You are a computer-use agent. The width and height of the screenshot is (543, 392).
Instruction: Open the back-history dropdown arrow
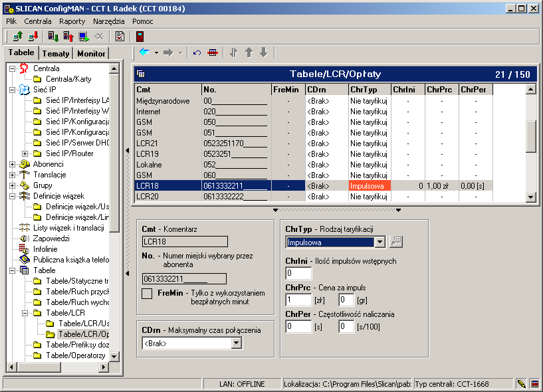156,52
